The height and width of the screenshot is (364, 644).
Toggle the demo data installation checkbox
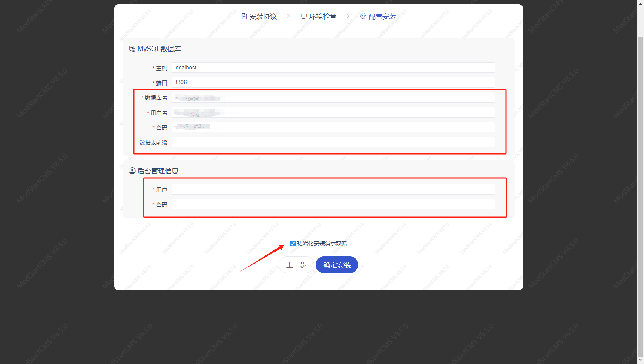293,243
